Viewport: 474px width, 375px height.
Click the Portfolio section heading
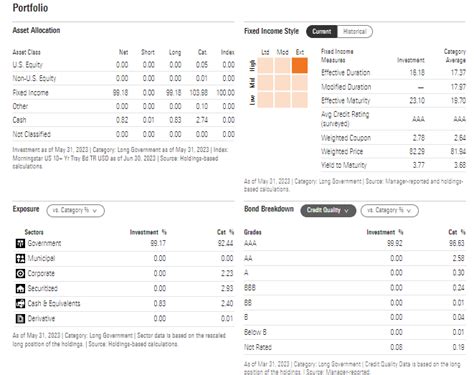(30, 8)
